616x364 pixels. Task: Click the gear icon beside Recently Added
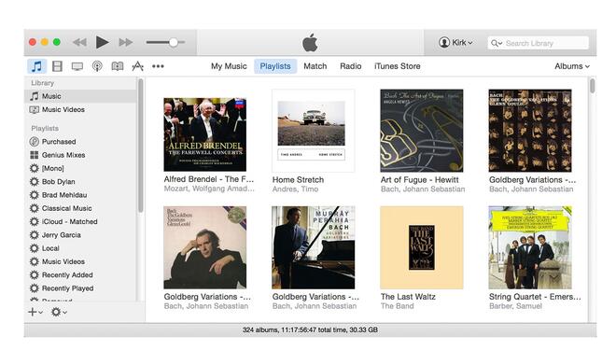point(35,274)
